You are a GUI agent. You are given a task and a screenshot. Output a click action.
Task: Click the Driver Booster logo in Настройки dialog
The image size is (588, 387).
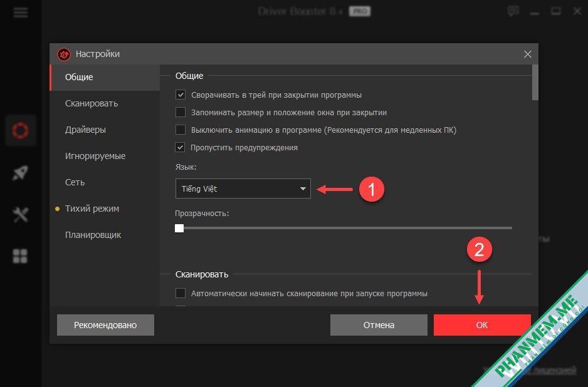click(64, 54)
